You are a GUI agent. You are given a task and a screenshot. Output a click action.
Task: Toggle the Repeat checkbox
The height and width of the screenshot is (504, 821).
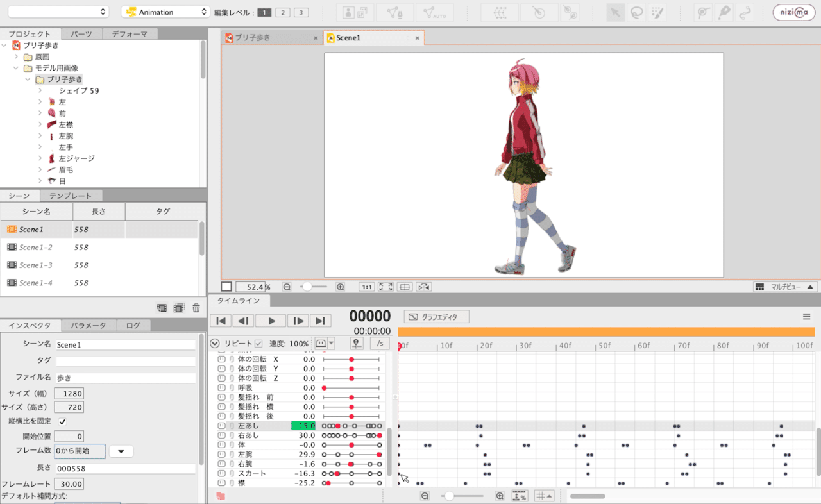258,344
